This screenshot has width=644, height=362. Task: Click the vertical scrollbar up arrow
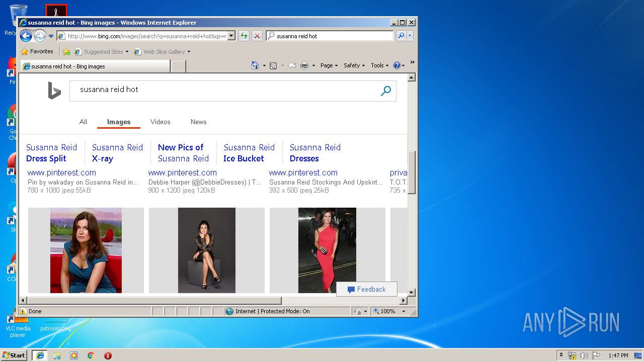tap(411, 77)
